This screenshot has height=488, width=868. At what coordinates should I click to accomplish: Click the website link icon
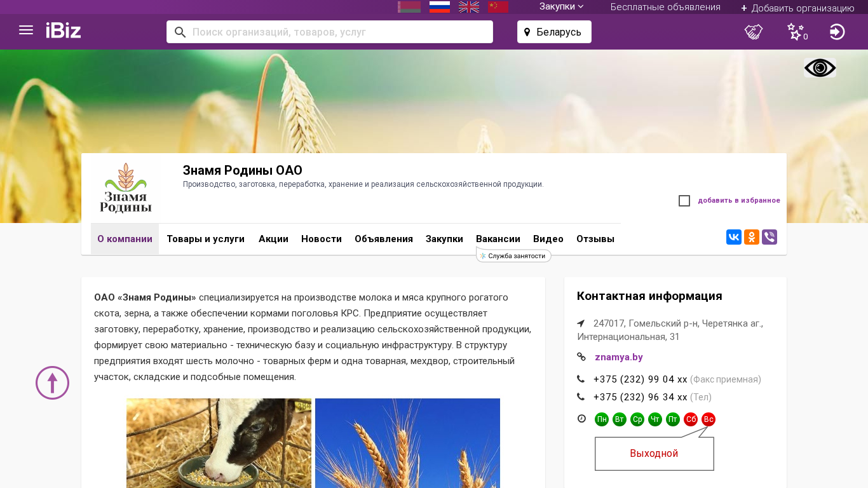[x=581, y=357]
